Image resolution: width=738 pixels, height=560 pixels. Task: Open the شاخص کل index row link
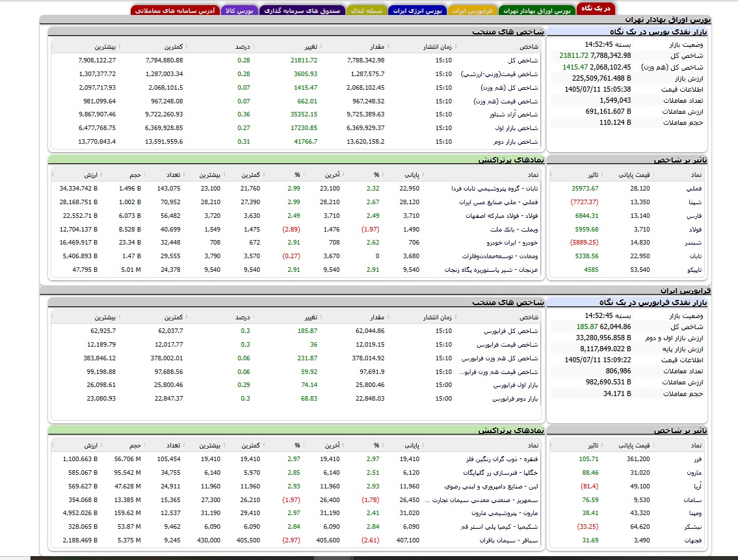pos(523,60)
